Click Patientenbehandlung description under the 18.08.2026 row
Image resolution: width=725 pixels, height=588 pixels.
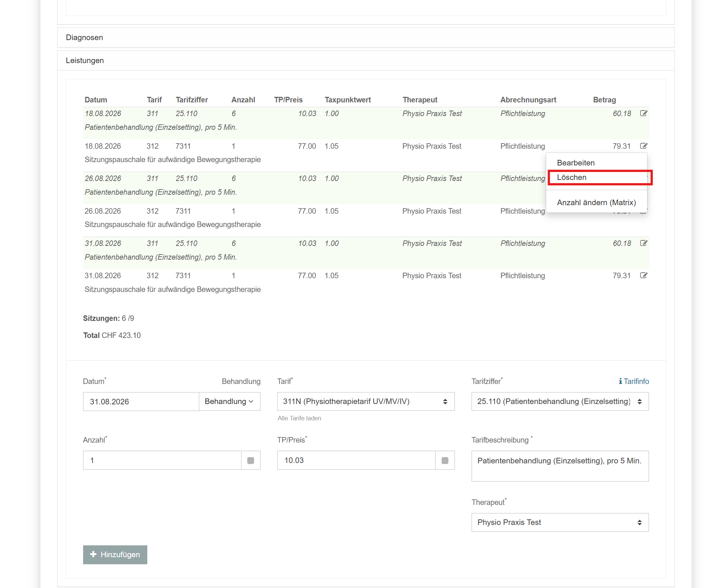tap(161, 127)
